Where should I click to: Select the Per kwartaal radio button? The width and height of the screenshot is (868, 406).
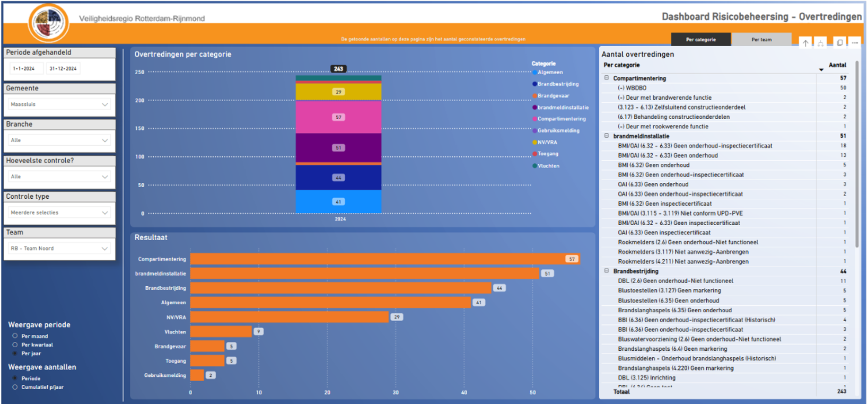coord(15,345)
